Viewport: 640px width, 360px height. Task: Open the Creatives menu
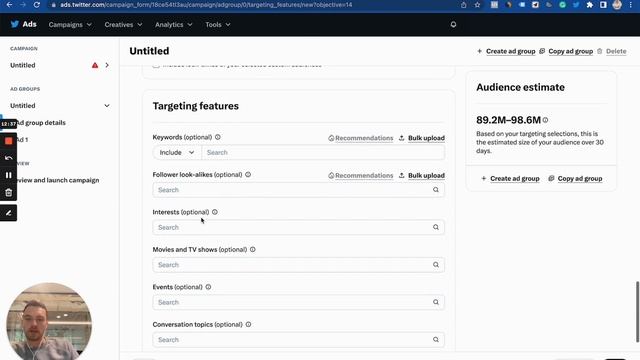[123, 24]
